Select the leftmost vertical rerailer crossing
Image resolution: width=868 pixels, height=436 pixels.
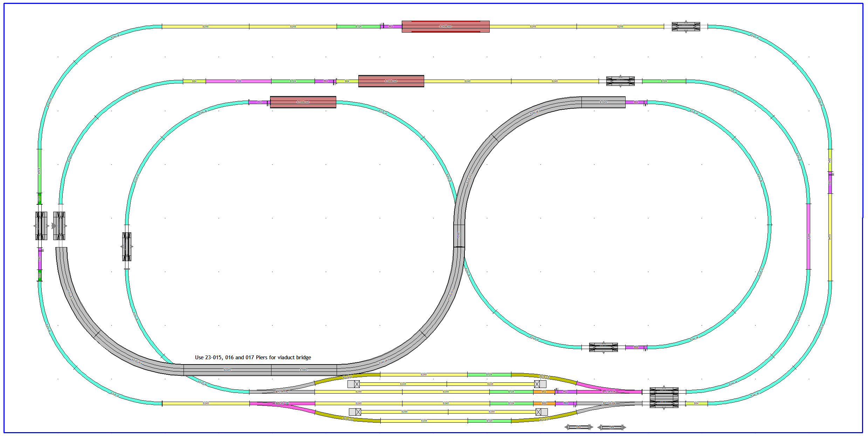pyautogui.click(x=41, y=226)
